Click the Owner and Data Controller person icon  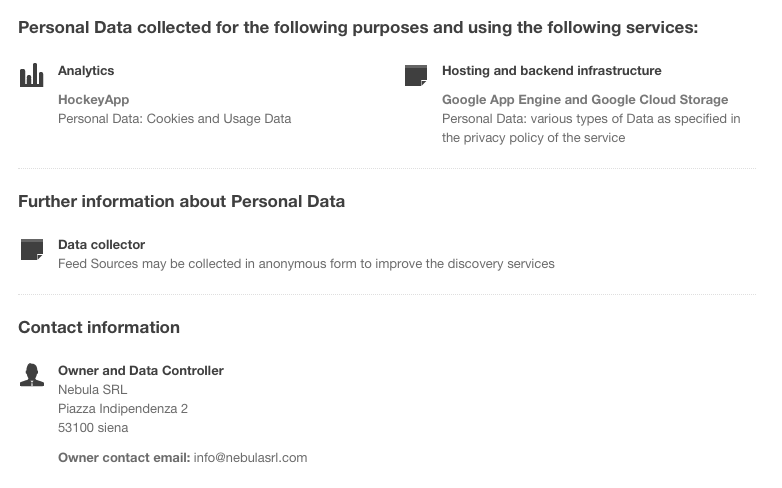coord(32,375)
